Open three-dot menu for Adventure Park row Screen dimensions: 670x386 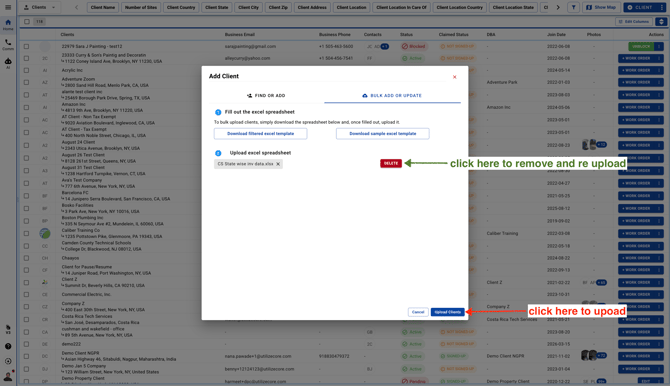[659, 82]
